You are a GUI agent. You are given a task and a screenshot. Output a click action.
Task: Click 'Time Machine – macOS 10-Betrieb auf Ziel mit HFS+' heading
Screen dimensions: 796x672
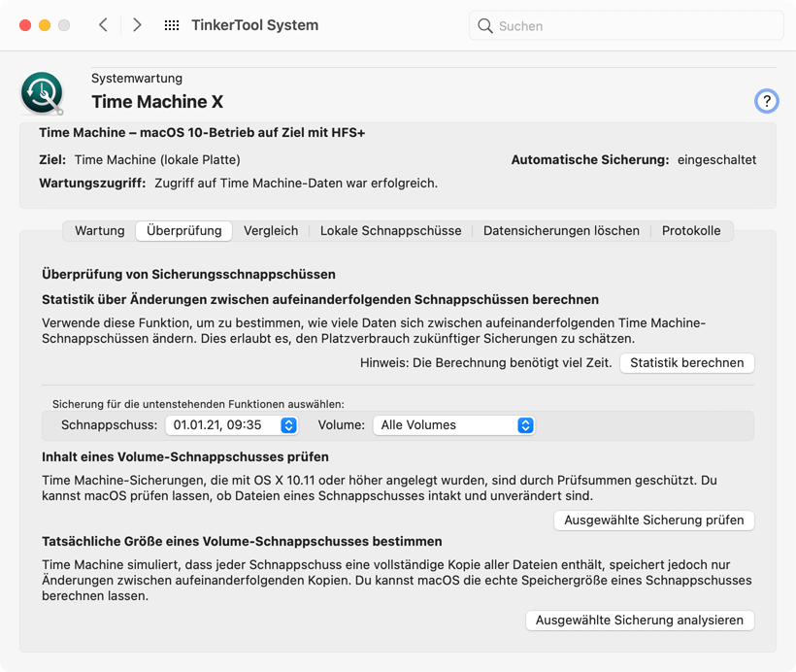pos(202,133)
